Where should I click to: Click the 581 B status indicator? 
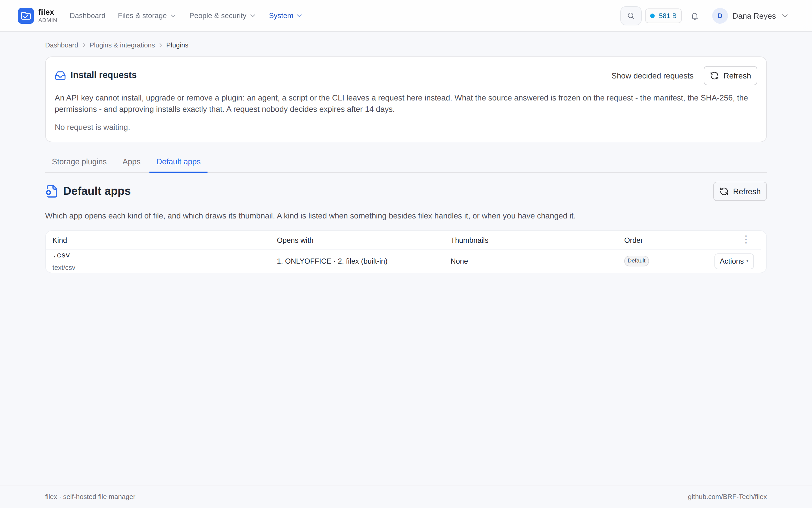(663, 16)
